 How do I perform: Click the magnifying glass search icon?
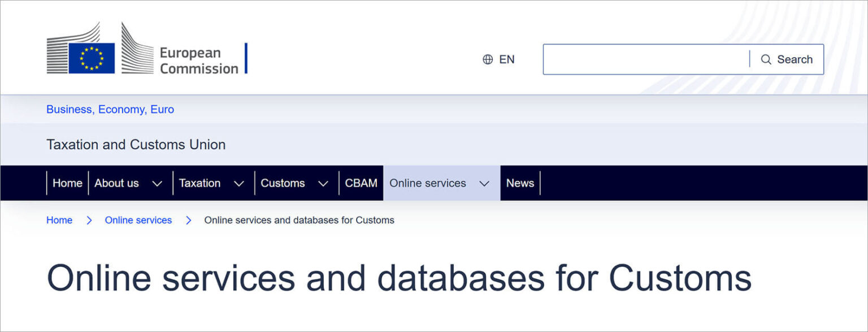766,59
